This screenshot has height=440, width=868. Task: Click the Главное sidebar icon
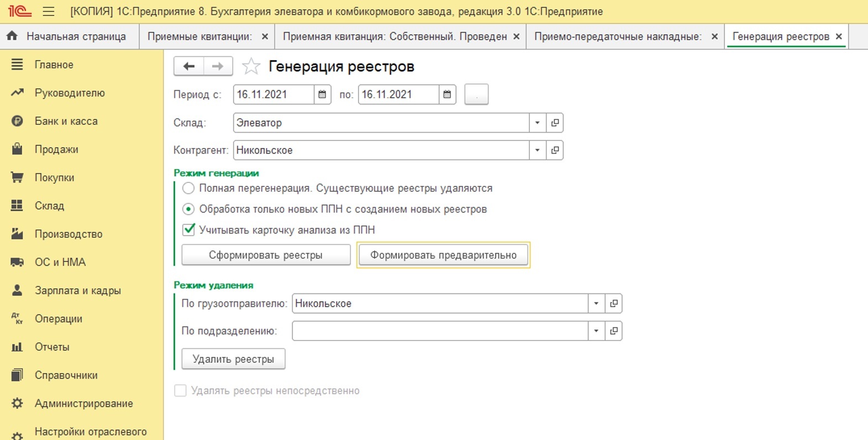17,65
